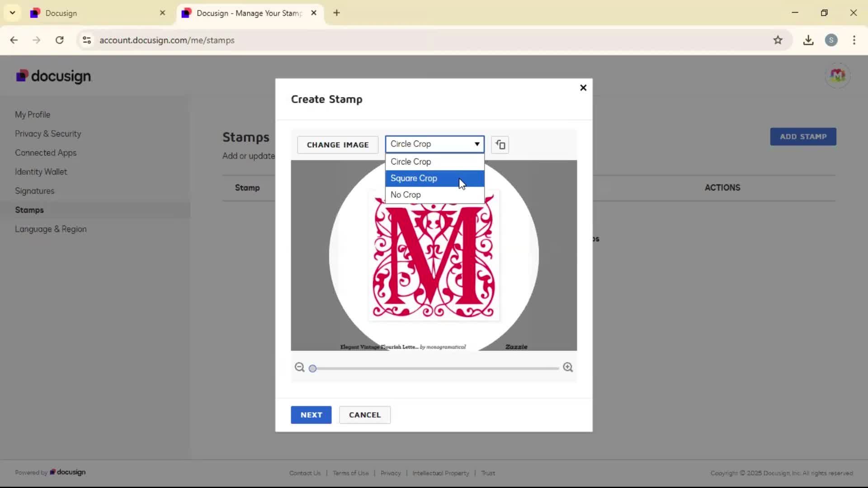
Task: Click the stamp image preview
Action: point(434,255)
